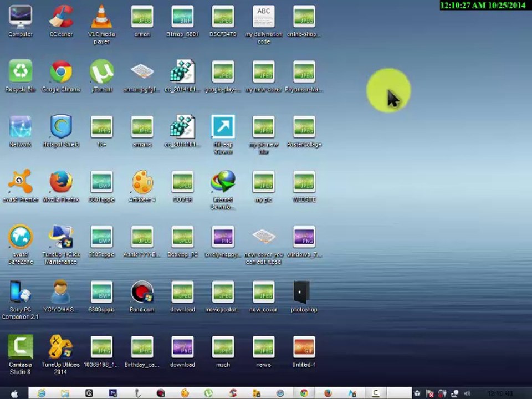Select the YOYOHAS user icon
The image size is (532, 399).
(x=60, y=296)
